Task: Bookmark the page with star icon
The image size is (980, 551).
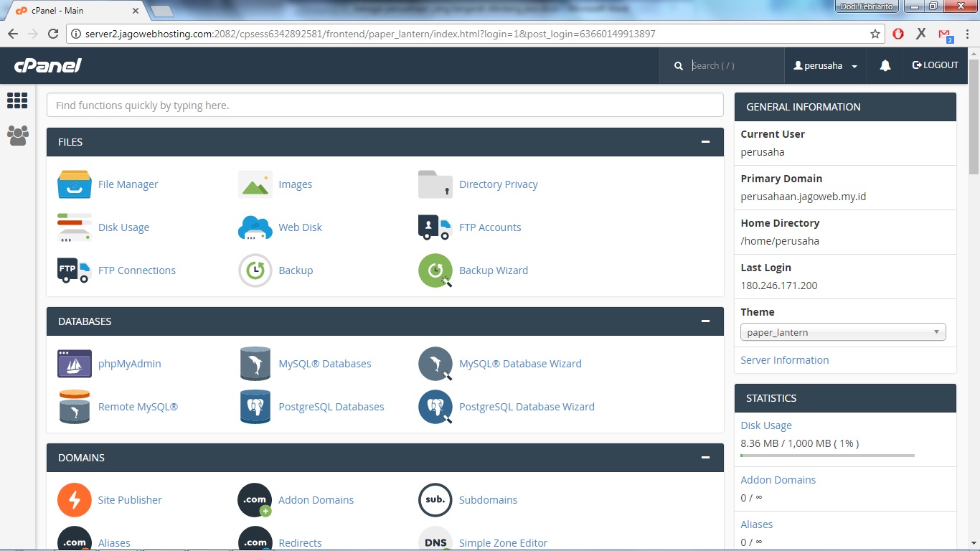Action: (x=875, y=34)
